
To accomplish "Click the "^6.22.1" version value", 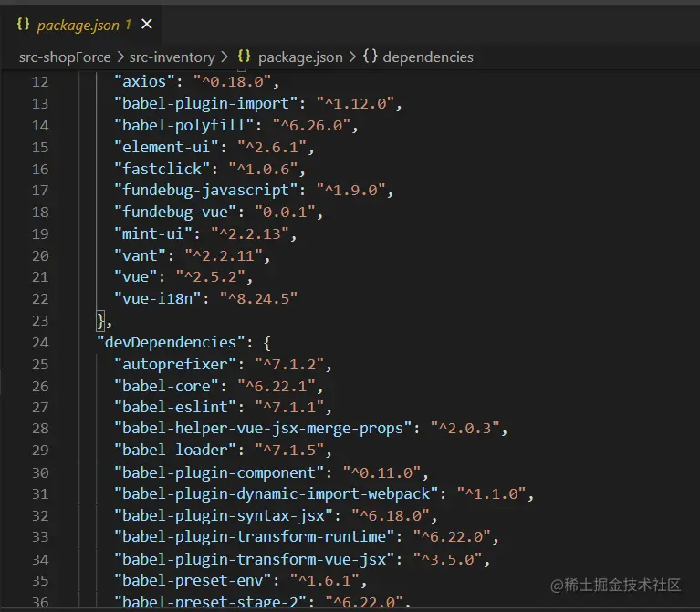I will click(x=277, y=387).
